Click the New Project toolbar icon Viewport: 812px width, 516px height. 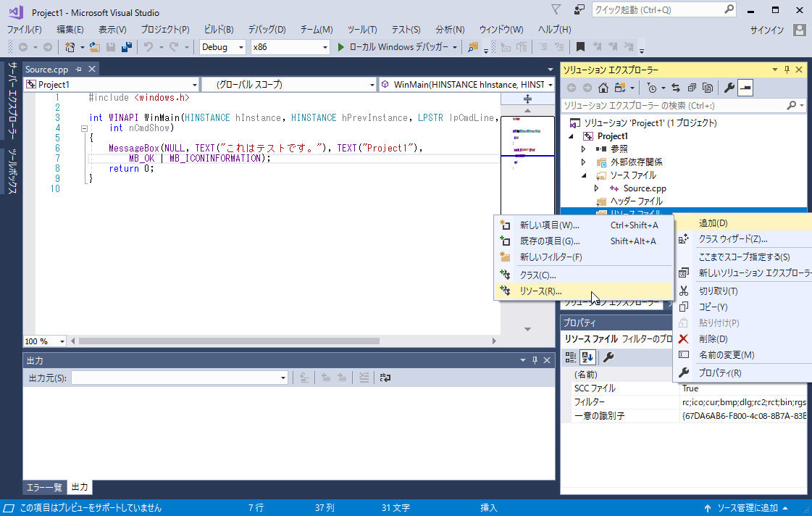coord(70,47)
